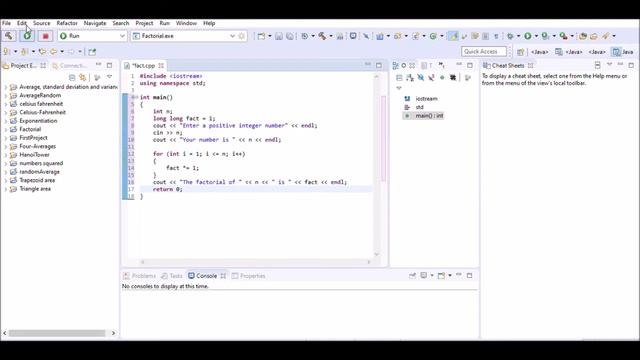Image resolution: width=640 pixels, height=360 pixels.
Task: Open the dropdown arrow beside the New icon
Action: [x=270, y=36]
